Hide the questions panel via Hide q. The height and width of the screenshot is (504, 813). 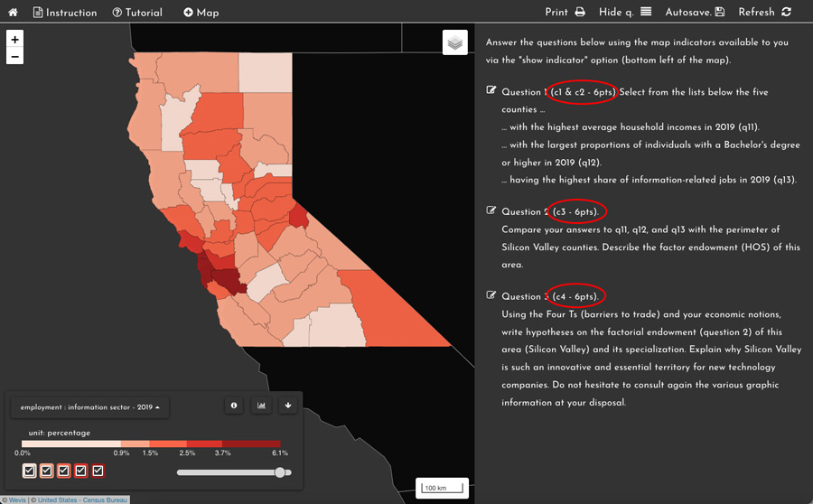tap(625, 12)
